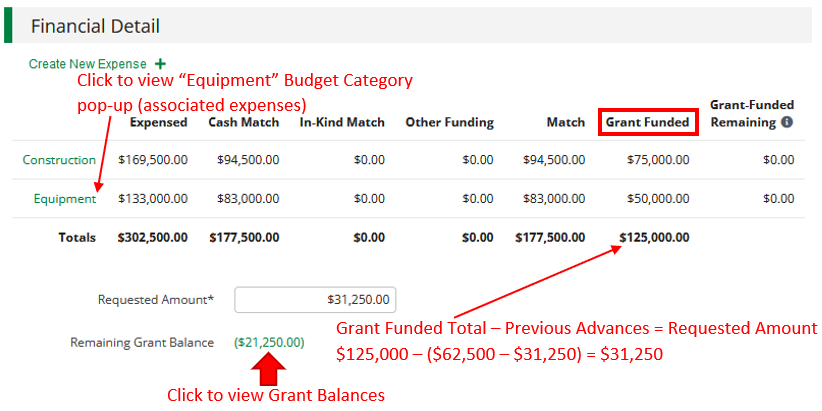Open the Equipment budget category link

(64, 199)
